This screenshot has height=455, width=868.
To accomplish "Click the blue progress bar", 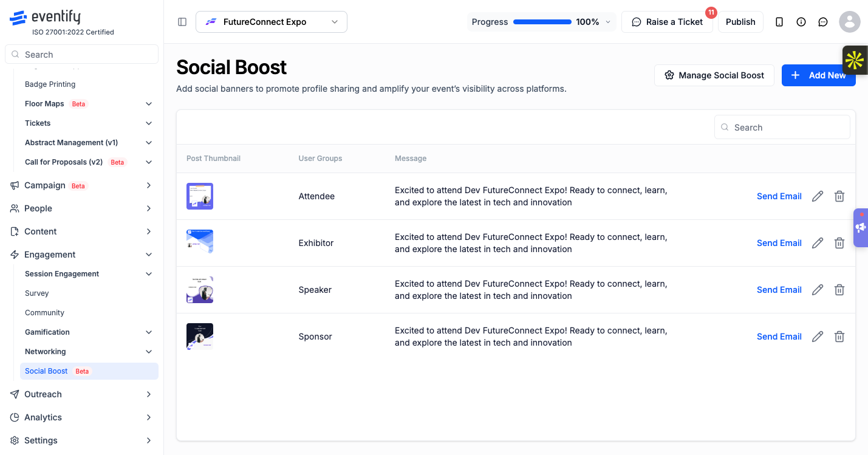I will pyautogui.click(x=542, y=22).
